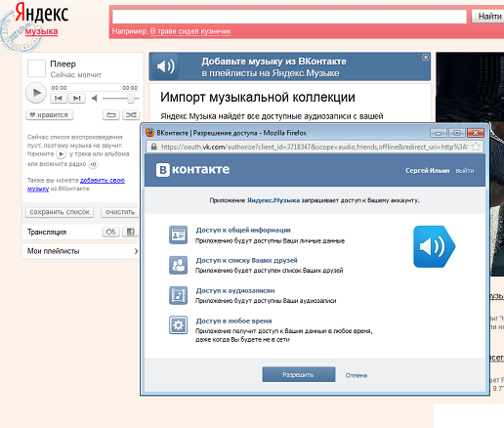
Task: Click the friends list access icon
Action: click(x=178, y=265)
